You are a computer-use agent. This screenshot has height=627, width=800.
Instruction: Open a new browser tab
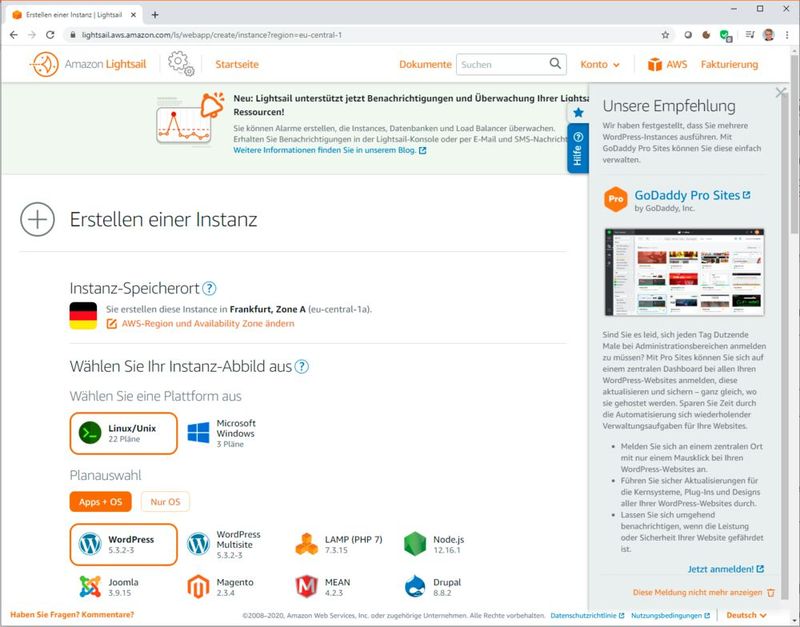(155, 15)
